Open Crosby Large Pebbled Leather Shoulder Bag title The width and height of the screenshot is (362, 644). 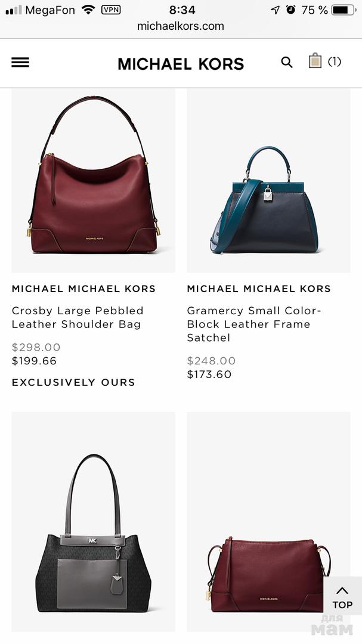click(78, 317)
